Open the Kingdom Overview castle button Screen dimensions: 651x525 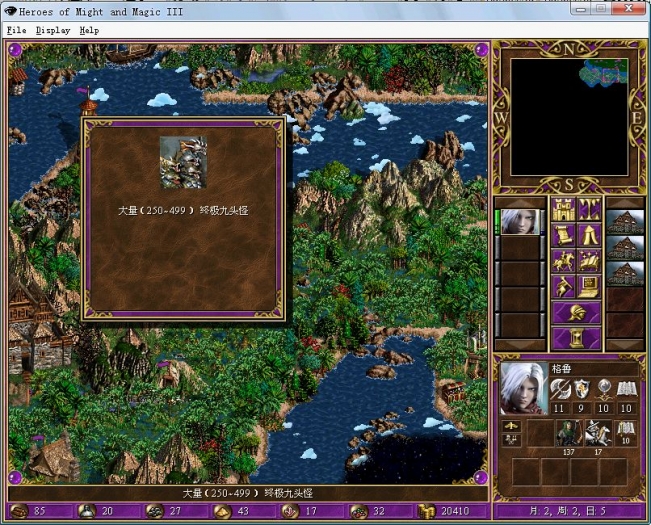coord(563,210)
